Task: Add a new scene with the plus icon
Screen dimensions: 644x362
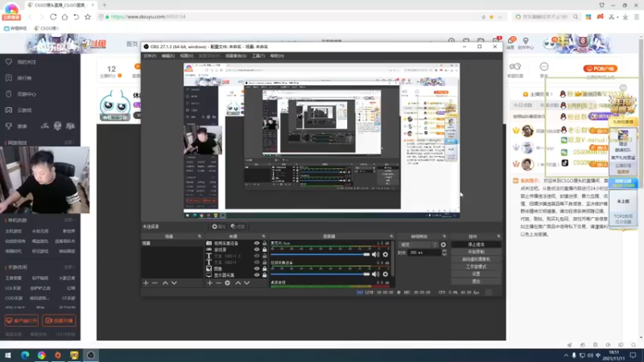Action: [146, 283]
